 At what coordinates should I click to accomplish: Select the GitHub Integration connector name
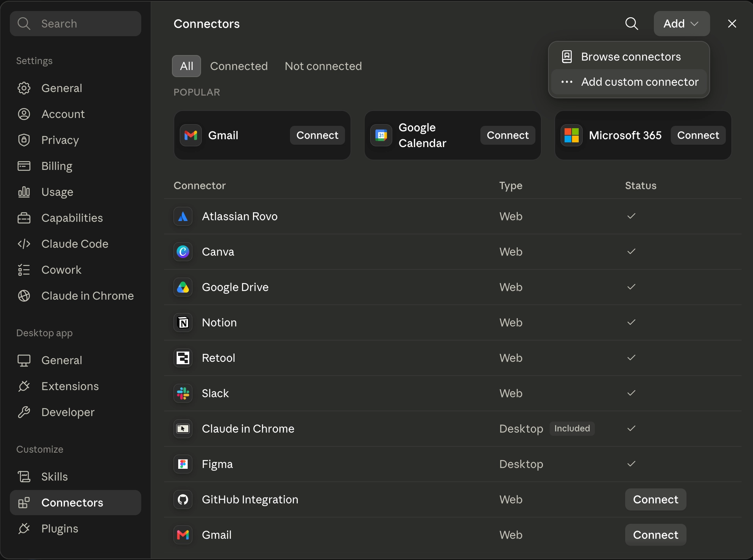pos(250,499)
